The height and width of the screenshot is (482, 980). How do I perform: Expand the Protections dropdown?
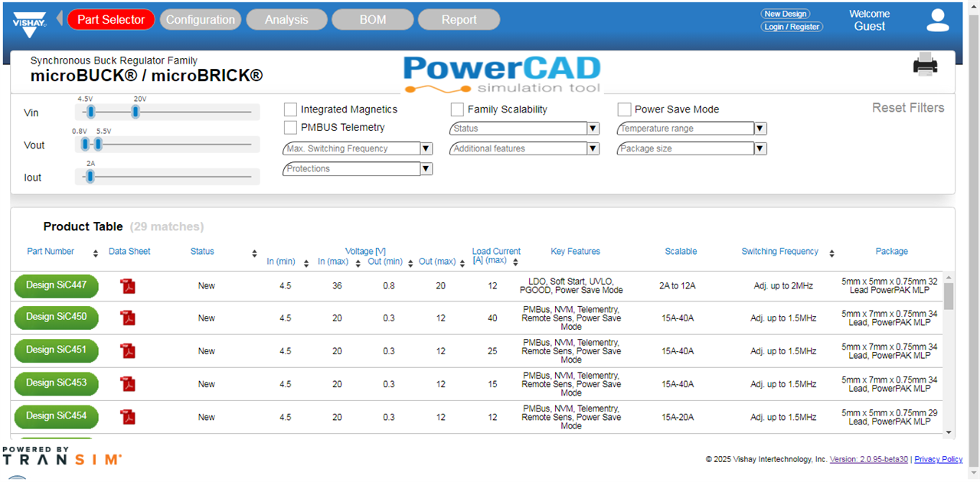pos(358,168)
